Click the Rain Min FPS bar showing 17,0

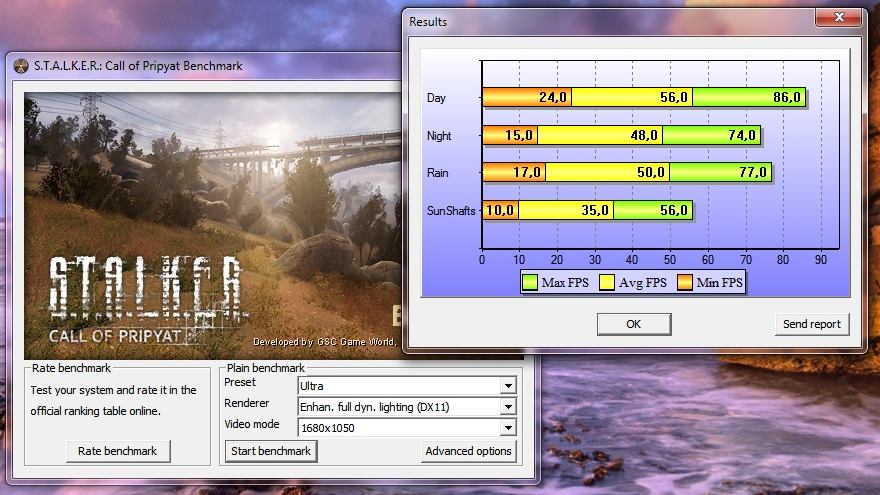pyautogui.click(x=513, y=172)
